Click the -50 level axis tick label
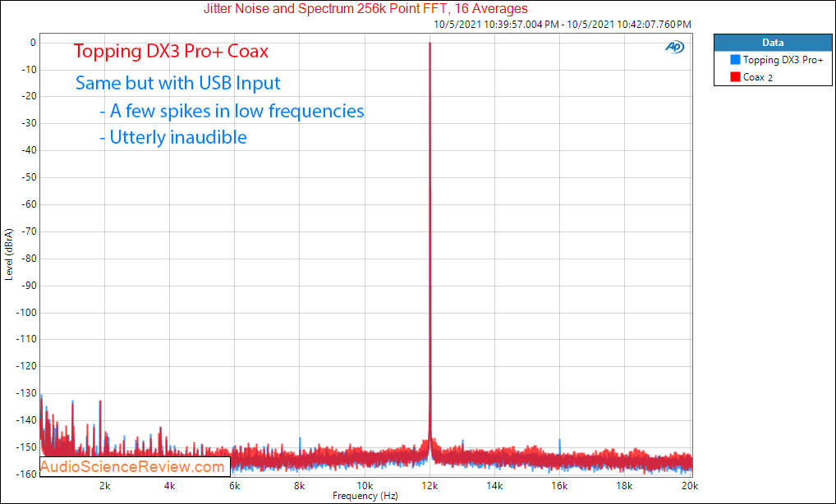The width and height of the screenshot is (836, 504). [28, 177]
